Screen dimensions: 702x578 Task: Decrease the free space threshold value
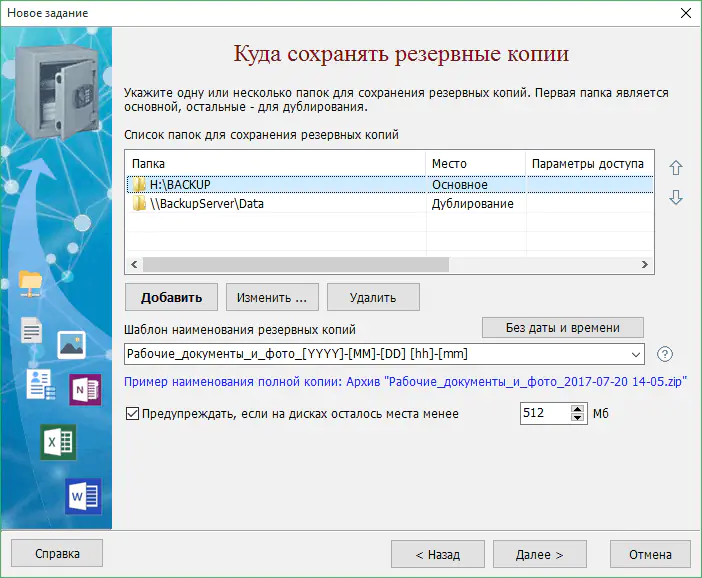[x=577, y=418]
